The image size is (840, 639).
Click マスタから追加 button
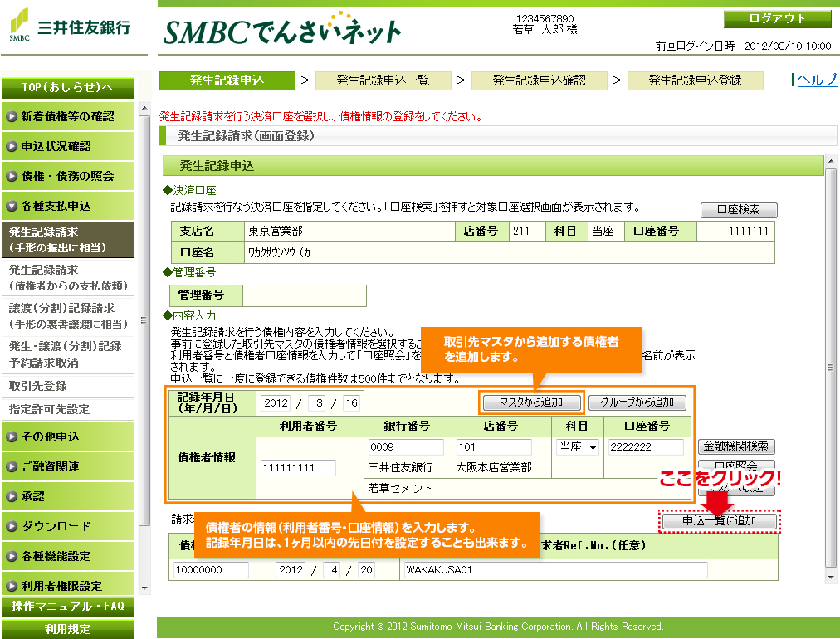(x=531, y=402)
